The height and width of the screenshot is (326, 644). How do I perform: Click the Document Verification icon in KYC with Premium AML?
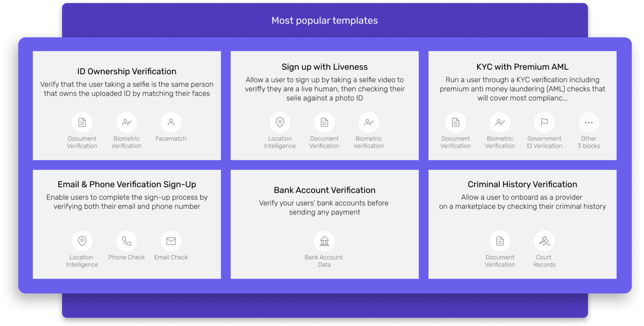point(456,123)
